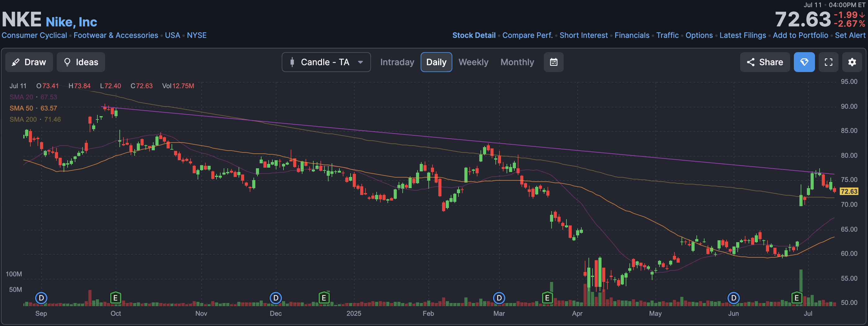
Task: Switch to Intraday timeframe
Action: 397,62
